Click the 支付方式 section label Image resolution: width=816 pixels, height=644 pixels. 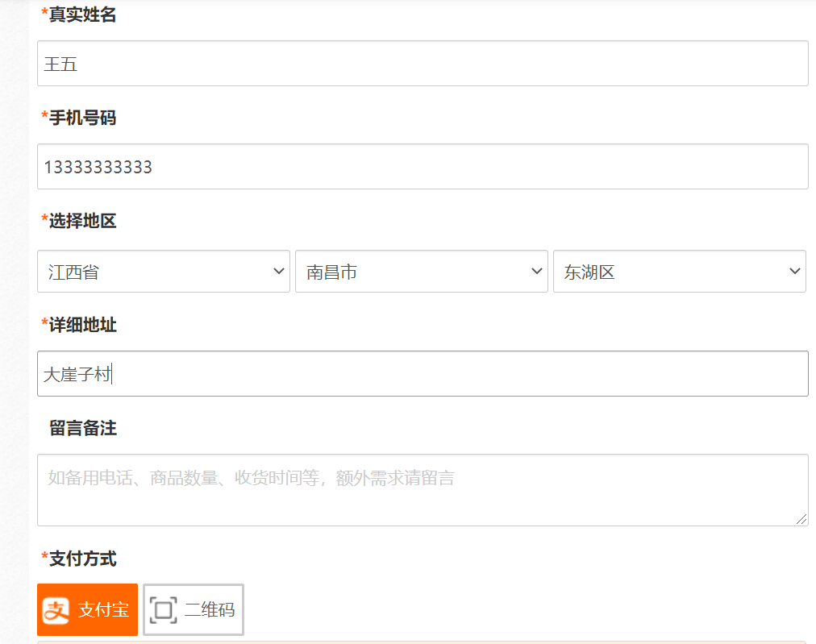point(82,558)
